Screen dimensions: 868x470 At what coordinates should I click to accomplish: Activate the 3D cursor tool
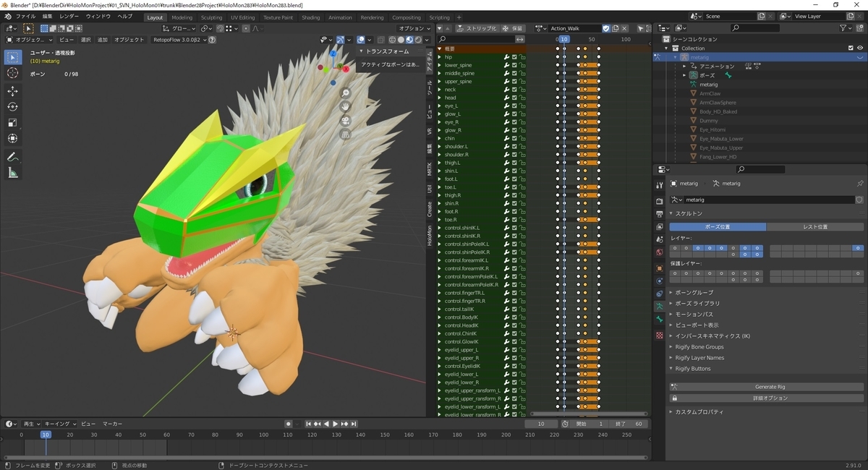pos(13,73)
